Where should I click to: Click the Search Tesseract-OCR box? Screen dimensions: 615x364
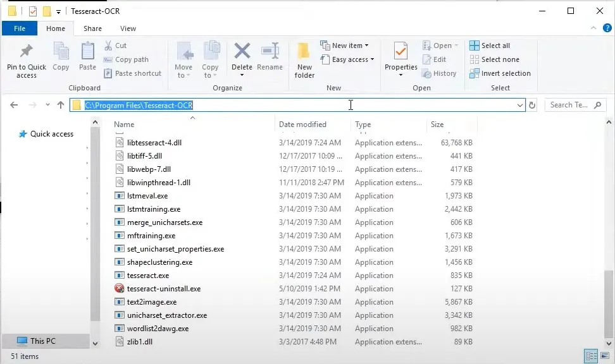click(x=575, y=105)
